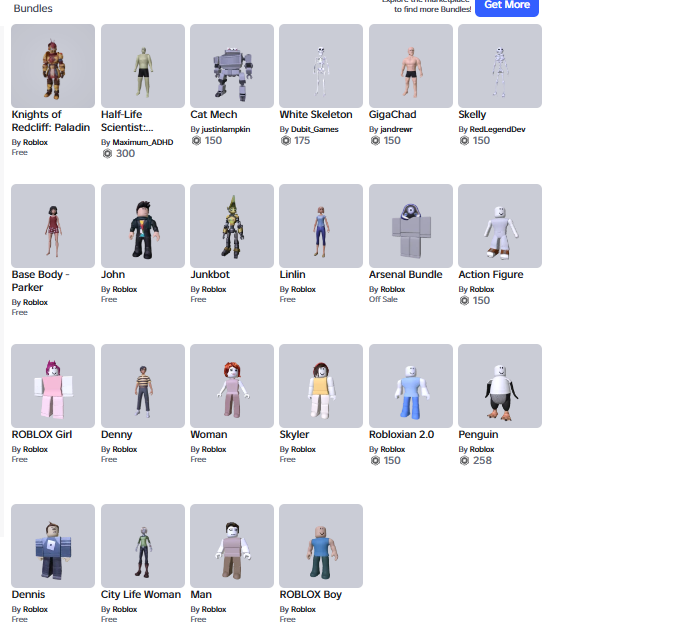Open the Base Body - Parker thumbnail
Screen dimensions: 684x628
(53, 226)
